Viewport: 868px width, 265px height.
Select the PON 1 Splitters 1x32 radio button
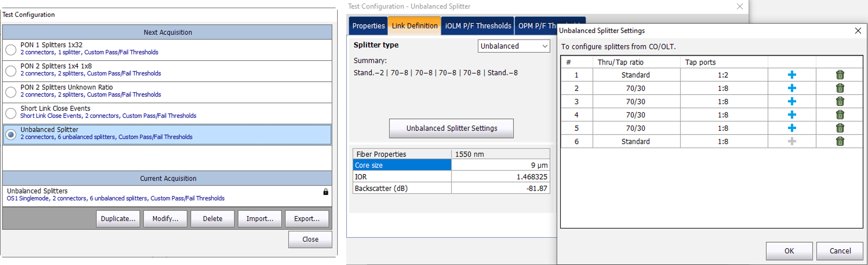11,50
